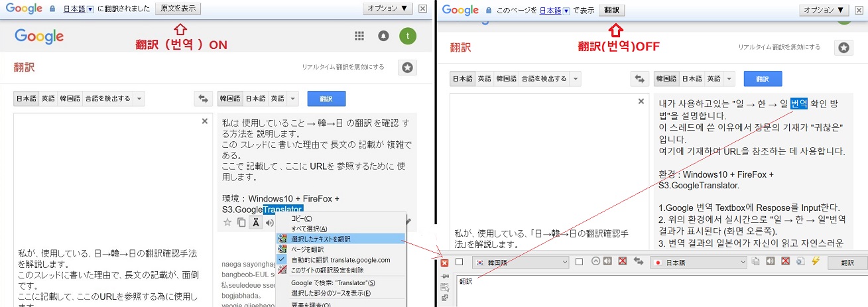Choose '選択したテキストを翻訳' from context menu

coord(320,239)
